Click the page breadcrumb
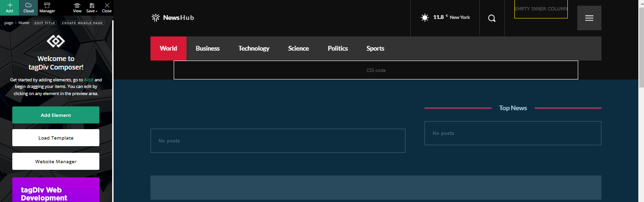The width and height of the screenshot is (644, 202). click(x=9, y=23)
